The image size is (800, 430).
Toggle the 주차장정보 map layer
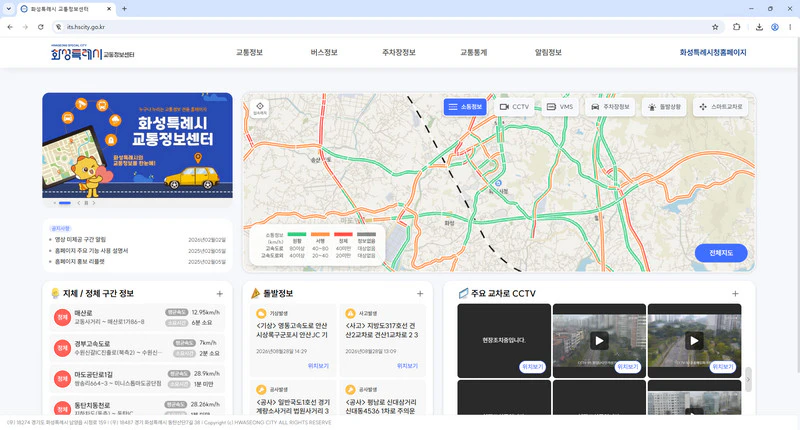(x=610, y=107)
